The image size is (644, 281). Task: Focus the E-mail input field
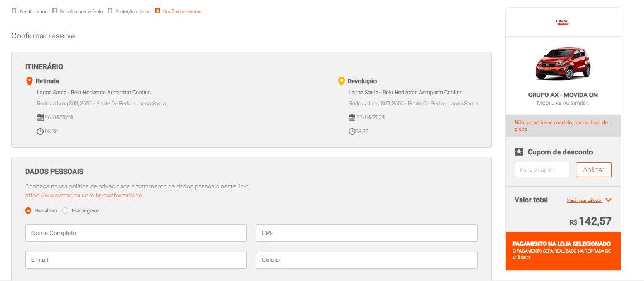click(136, 260)
